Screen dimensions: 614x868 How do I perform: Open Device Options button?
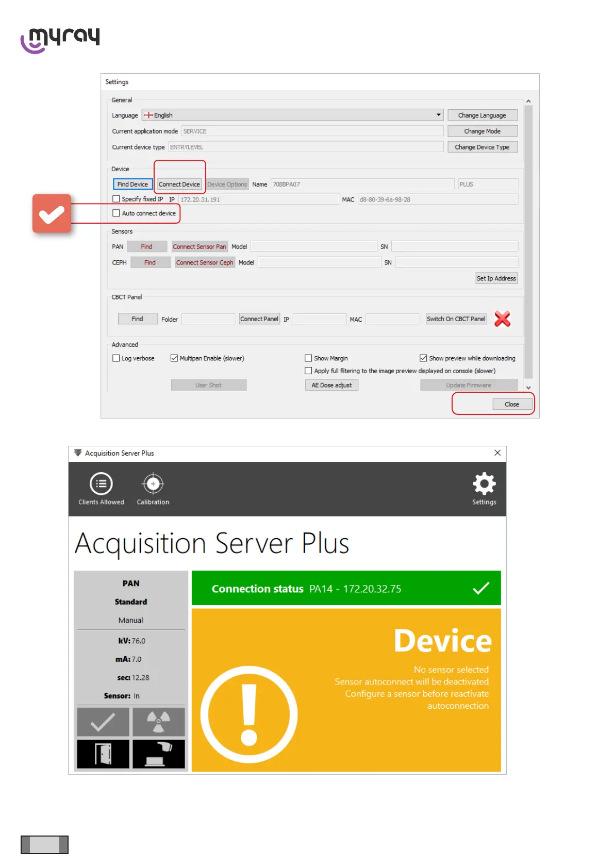tap(227, 184)
